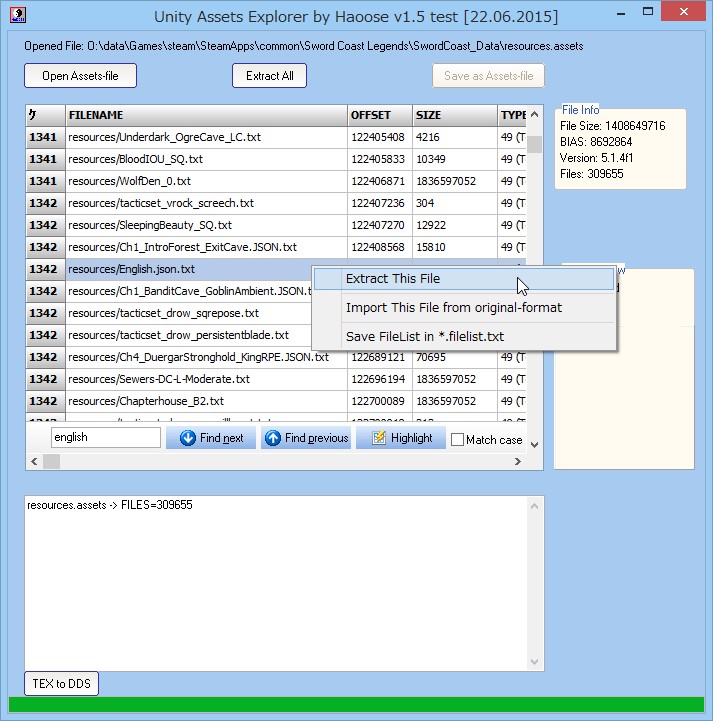Screen dimensions: 713x721
Task: Click the OFFSET column header
Action: pyautogui.click(x=380, y=115)
